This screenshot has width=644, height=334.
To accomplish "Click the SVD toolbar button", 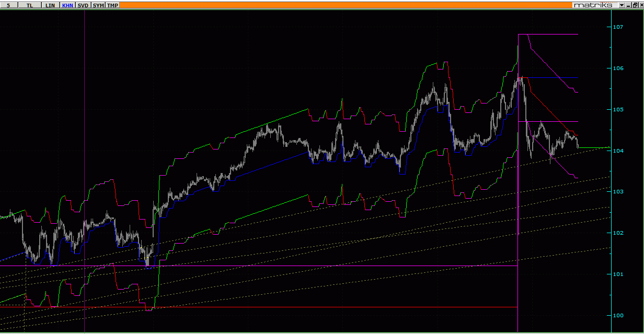I will pos(83,5).
